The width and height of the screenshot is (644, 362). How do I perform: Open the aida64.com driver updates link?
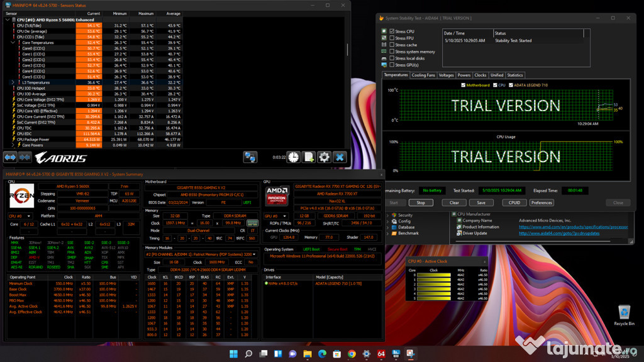(559, 234)
